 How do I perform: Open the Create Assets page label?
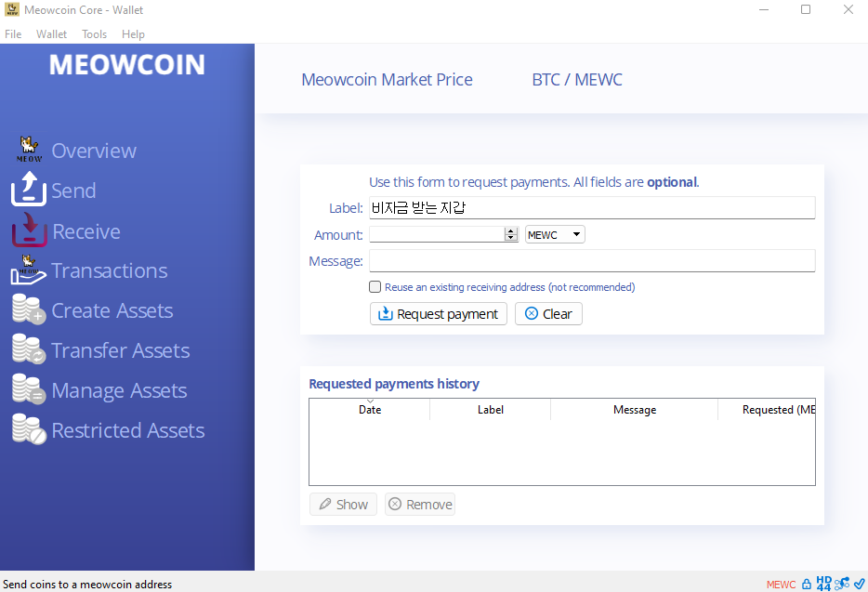point(112,310)
